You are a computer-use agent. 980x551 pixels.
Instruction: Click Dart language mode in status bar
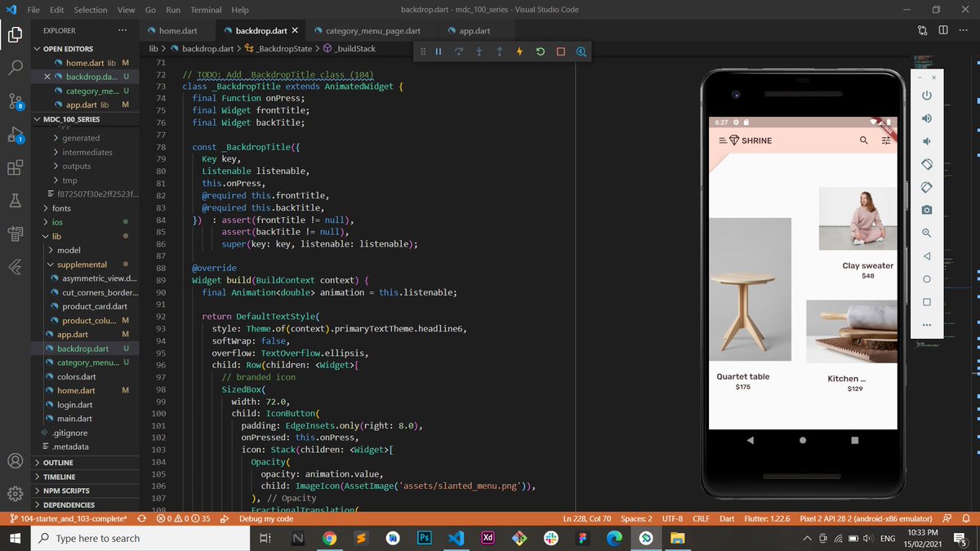click(727, 518)
